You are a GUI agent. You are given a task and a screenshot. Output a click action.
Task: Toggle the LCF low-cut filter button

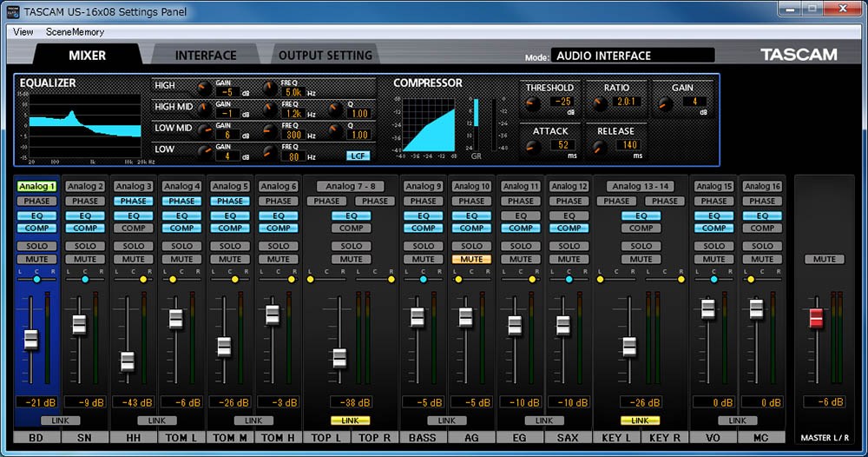pos(358,156)
